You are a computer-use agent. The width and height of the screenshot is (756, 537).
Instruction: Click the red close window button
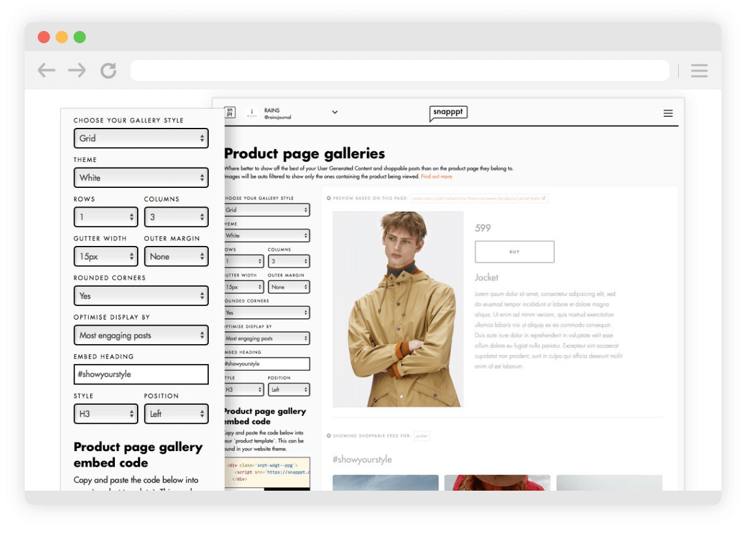(x=44, y=37)
